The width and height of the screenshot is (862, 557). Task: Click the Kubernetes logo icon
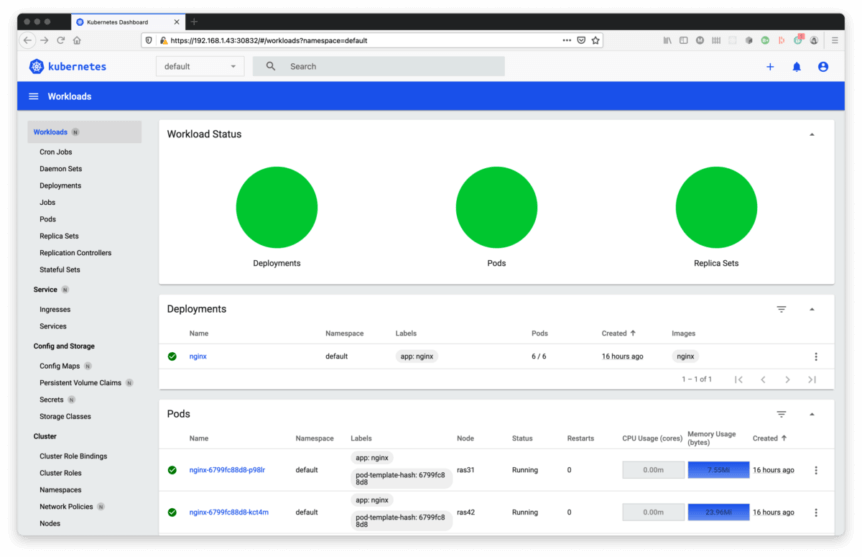36,67
